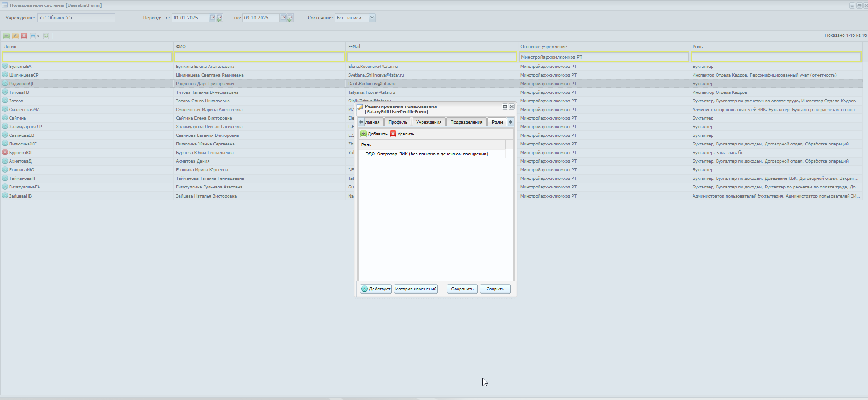Screen dimensions: 868x400
Task: Click the red blocked icon of БурцеваЮГ
Action: pos(5,152)
